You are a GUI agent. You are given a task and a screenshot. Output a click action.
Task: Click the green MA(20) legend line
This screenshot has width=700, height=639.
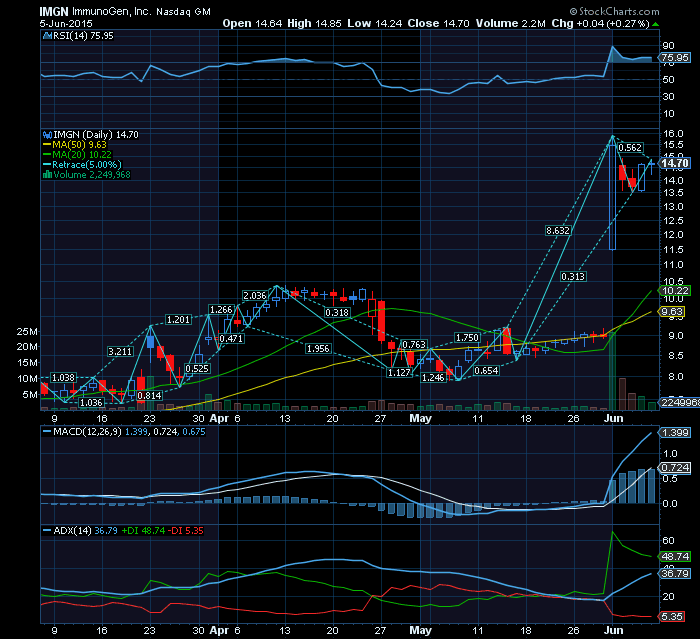[47, 155]
